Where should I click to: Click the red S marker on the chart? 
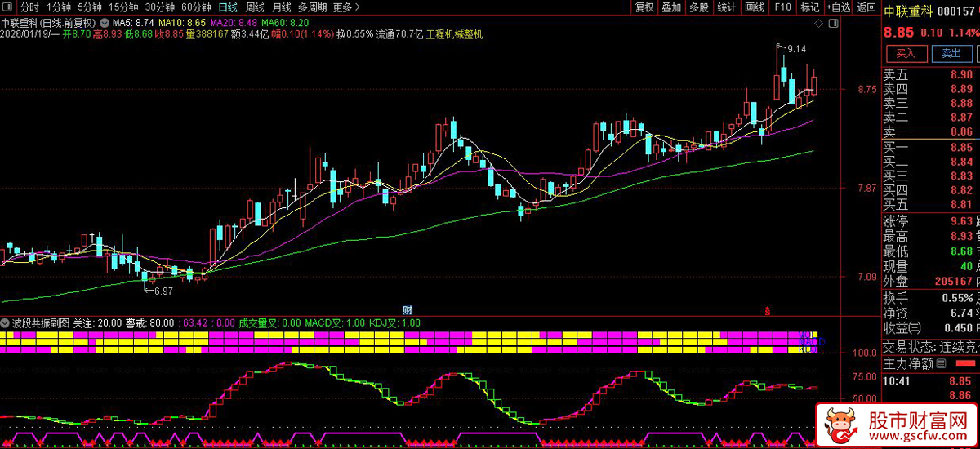click(x=766, y=310)
